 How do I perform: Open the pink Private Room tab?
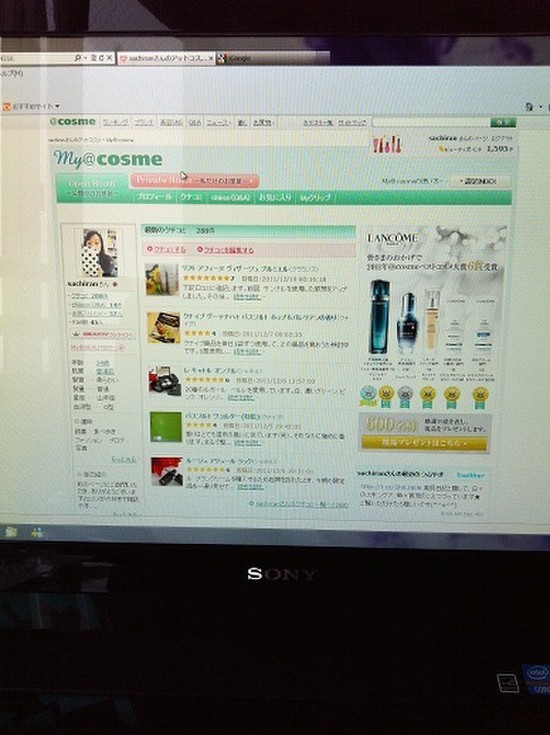click(195, 180)
